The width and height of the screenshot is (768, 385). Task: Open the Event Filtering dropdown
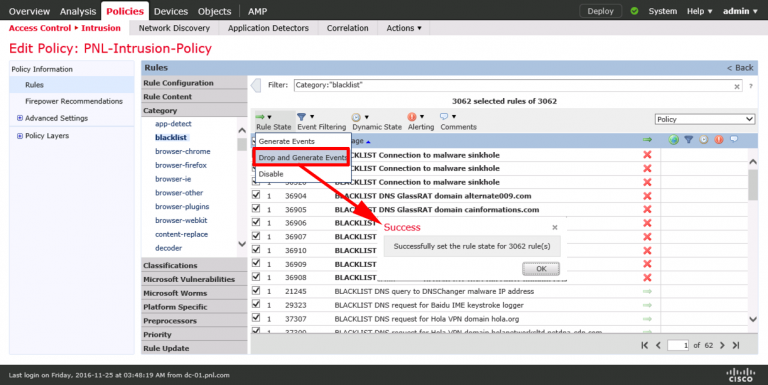321,121
